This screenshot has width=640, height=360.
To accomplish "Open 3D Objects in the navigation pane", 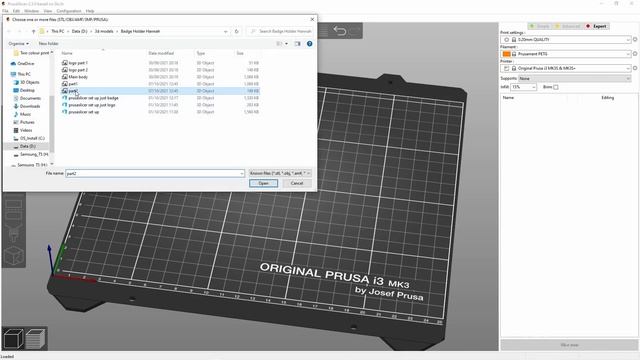I will pyautogui.click(x=29, y=82).
